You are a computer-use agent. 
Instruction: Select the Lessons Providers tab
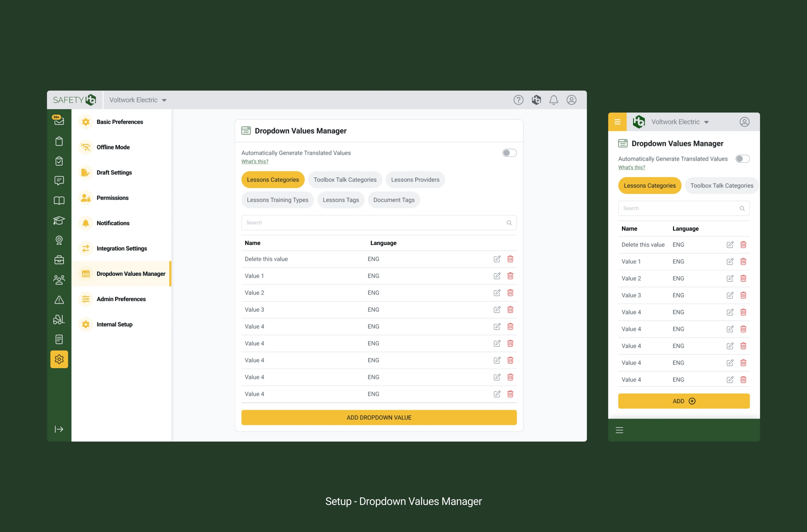[415, 180]
